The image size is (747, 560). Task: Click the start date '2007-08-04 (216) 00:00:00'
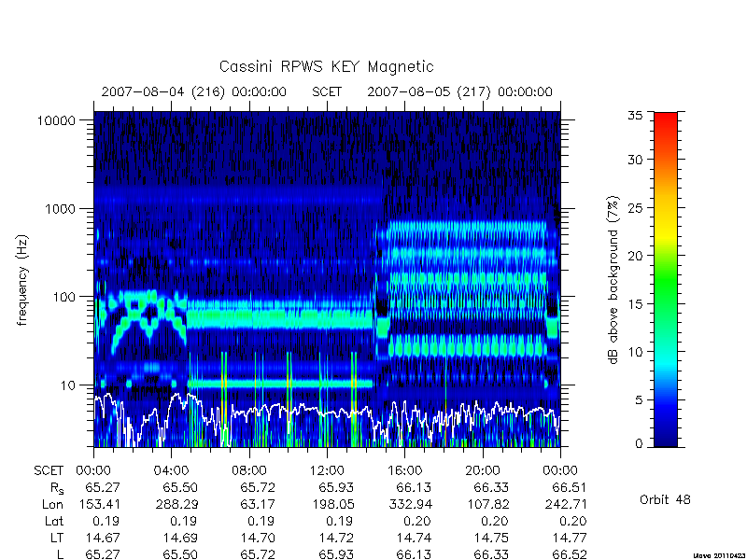click(194, 91)
